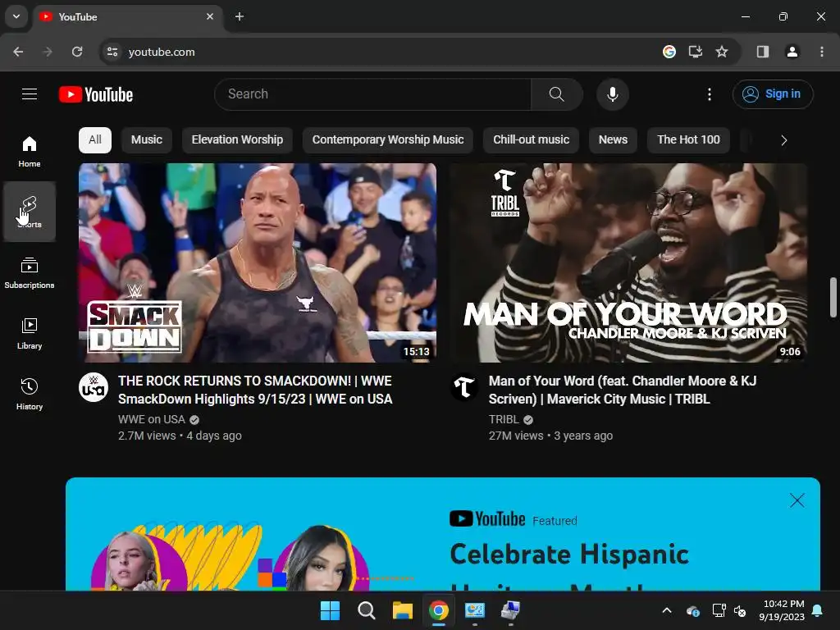Select the News filter chip
This screenshot has width=840, height=630.
[x=613, y=139]
